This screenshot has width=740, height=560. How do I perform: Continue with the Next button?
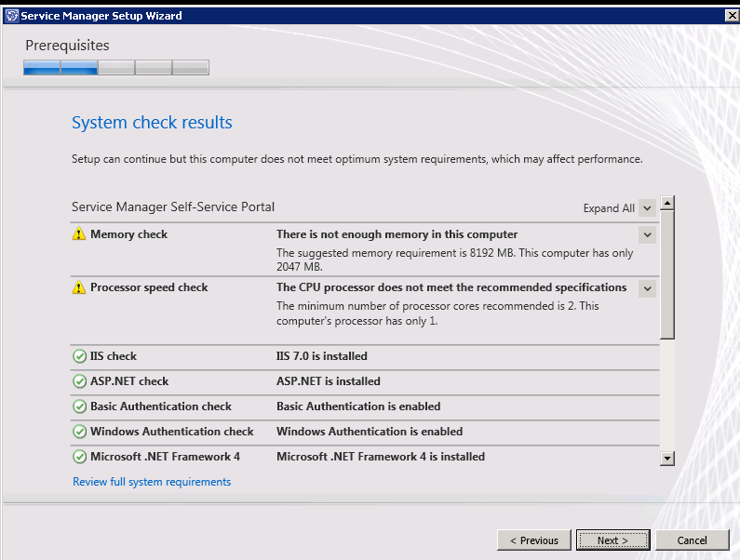tap(613, 540)
